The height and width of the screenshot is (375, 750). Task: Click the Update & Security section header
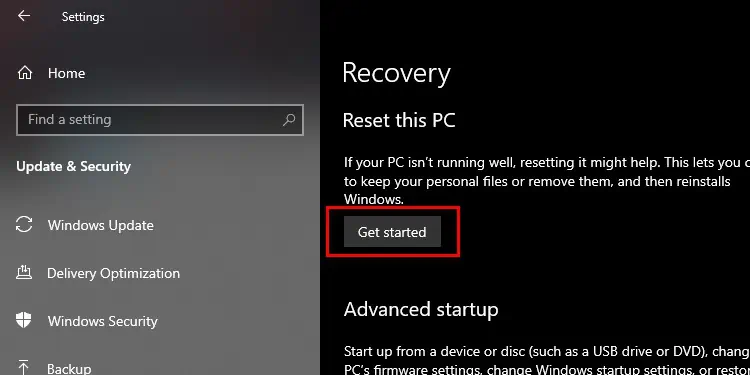pos(74,166)
